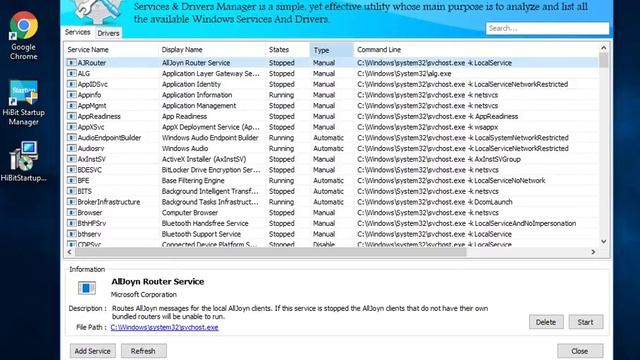Click the BDESVC service icon
This screenshot has width=640, height=360.
click(71, 170)
